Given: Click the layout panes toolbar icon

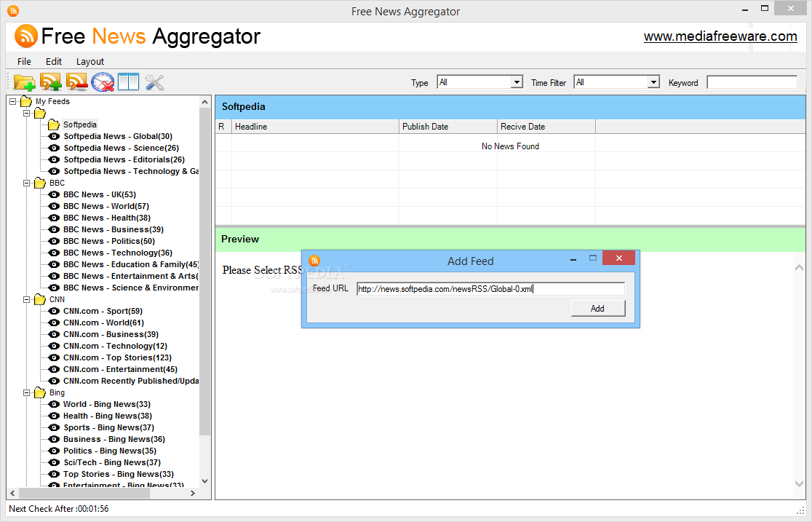Looking at the screenshot, I should click(129, 82).
